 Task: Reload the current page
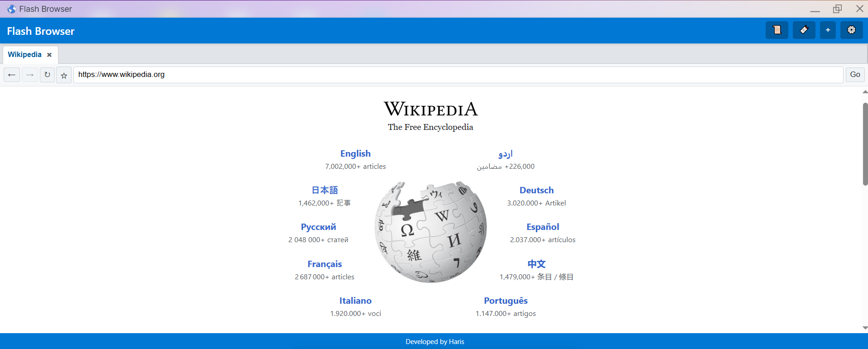tap(47, 75)
